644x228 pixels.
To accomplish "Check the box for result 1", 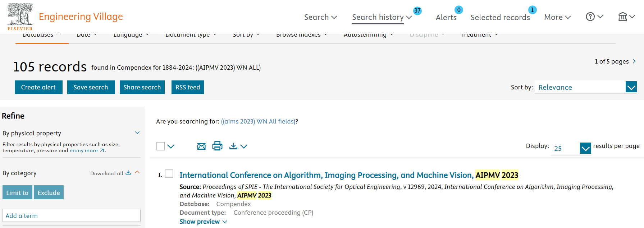I will [x=169, y=174].
